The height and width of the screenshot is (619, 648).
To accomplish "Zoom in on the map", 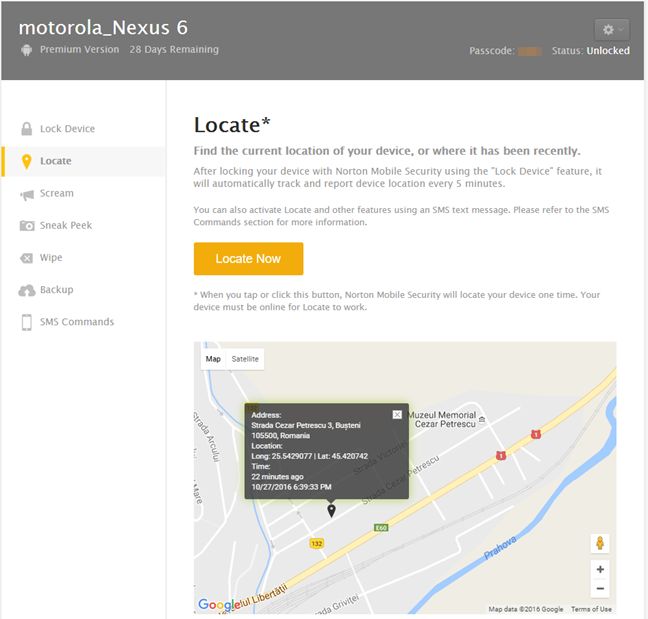I will pyautogui.click(x=600, y=569).
